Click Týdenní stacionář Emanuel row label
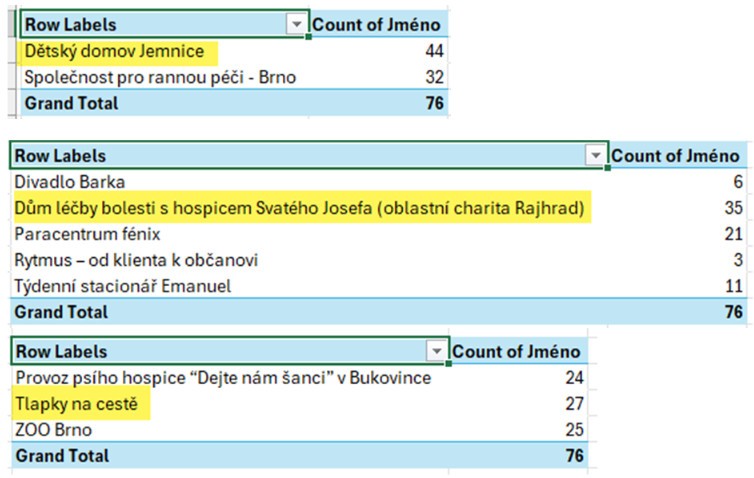 [123, 286]
